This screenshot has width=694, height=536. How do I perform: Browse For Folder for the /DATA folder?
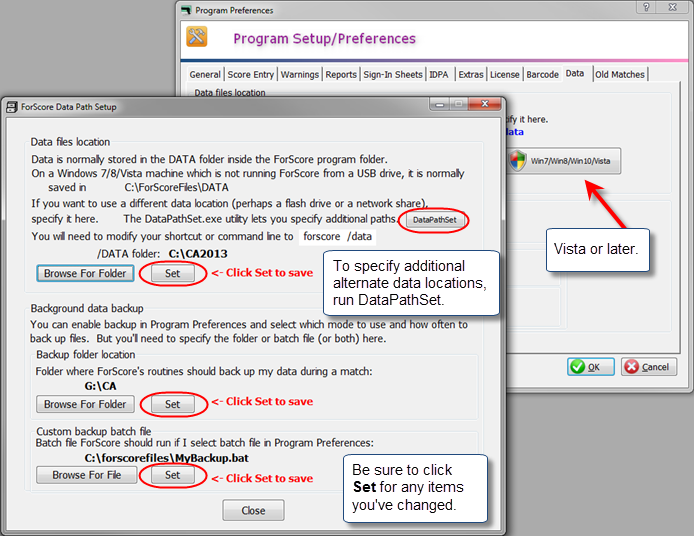[85, 274]
